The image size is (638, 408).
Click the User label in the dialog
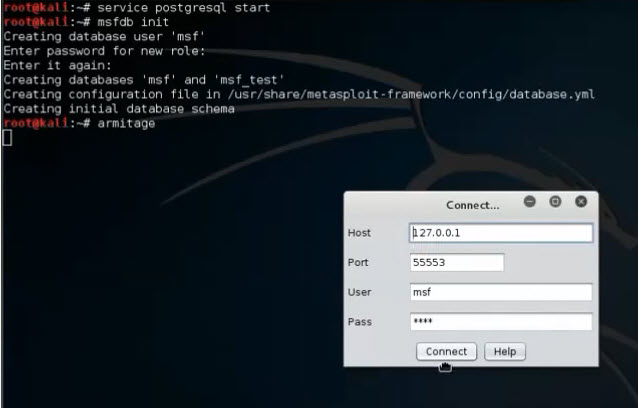click(x=359, y=292)
